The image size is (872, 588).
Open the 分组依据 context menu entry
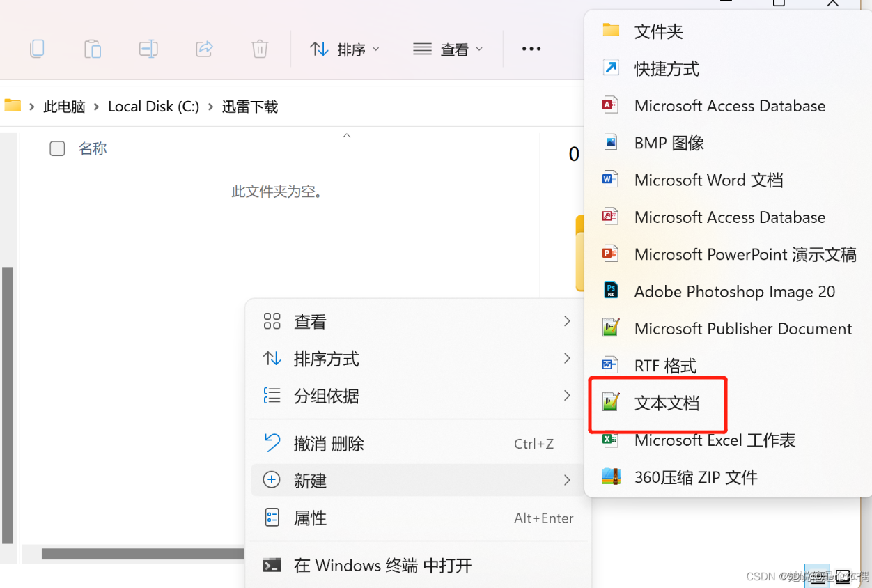click(x=417, y=396)
